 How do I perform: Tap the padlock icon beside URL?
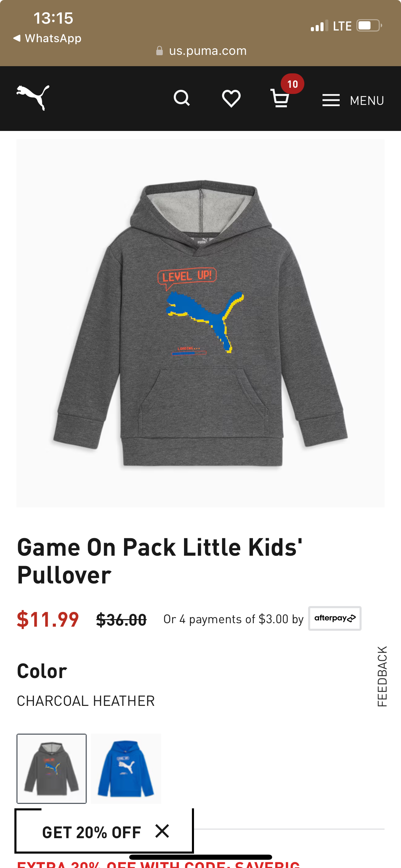tap(159, 51)
